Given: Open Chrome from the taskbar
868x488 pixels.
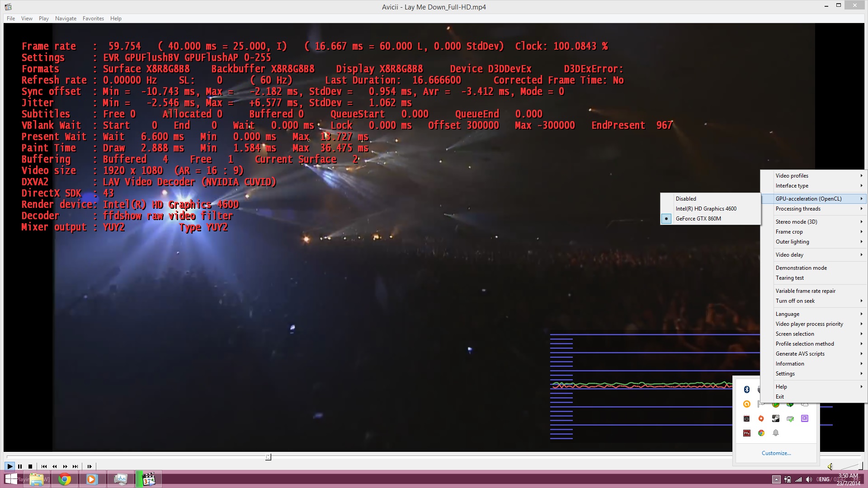Looking at the screenshot, I should pyautogui.click(x=65, y=479).
